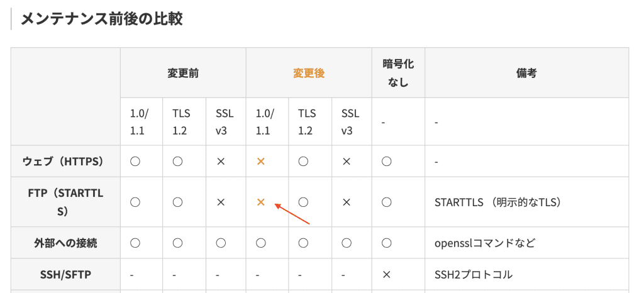644x293 pixels.
Task: Click the 変更前 column header
Action: pyautogui.click(x=183, y=73)
